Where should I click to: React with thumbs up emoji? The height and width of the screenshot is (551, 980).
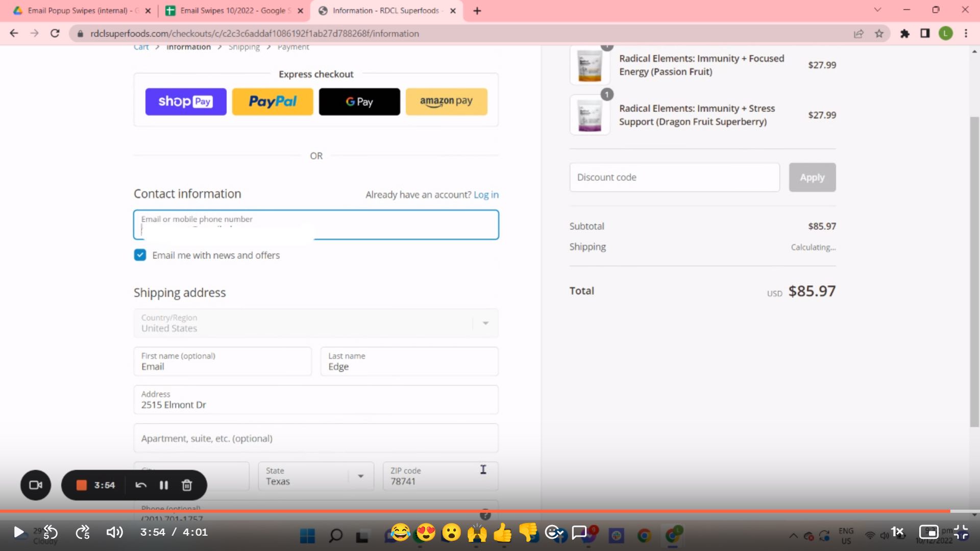click(x=503, y=533)
